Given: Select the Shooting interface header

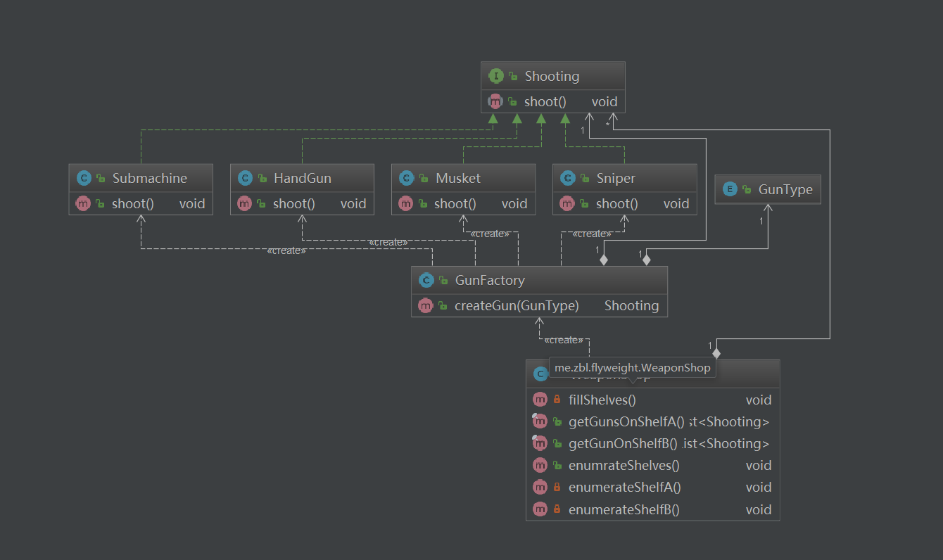Looking at the screenshot, I should [552, 76].
